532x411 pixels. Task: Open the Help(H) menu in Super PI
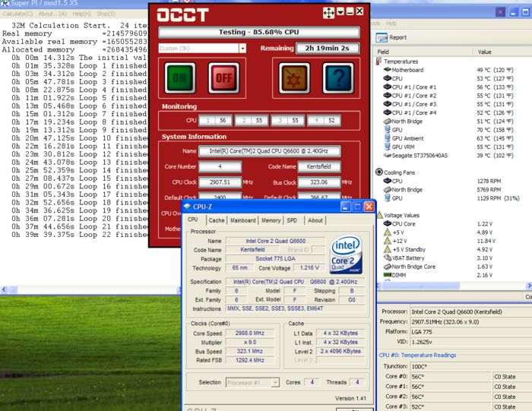tap(82, 14)
